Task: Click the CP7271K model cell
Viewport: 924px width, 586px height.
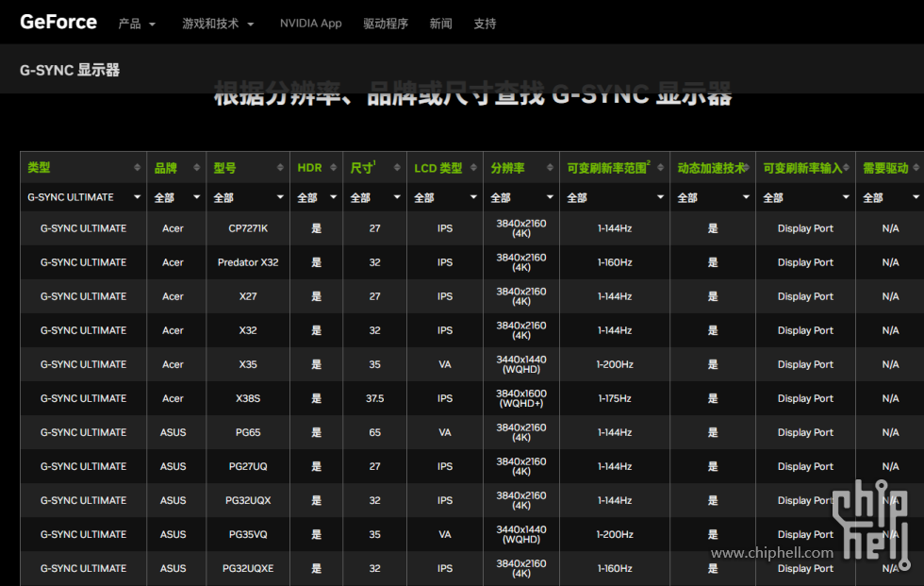Action: pos(248,228)
